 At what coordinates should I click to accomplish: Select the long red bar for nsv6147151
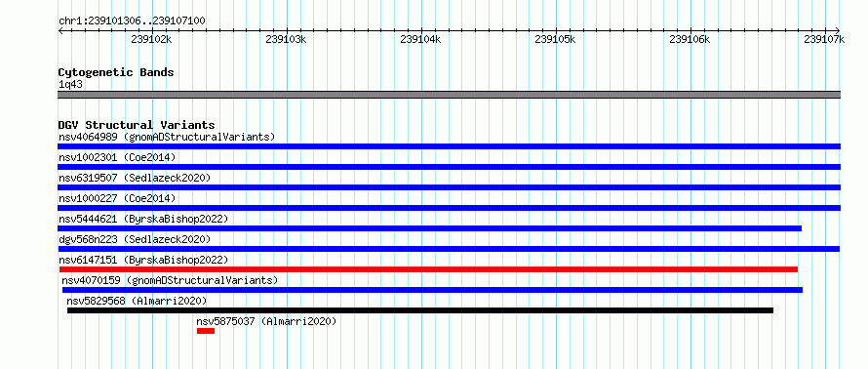[429, 269]
